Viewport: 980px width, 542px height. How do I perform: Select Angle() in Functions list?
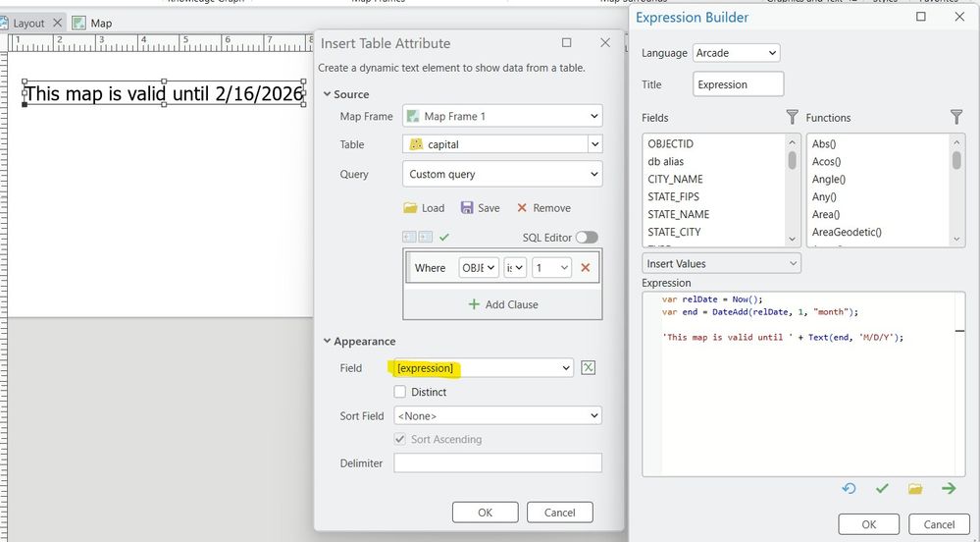tap(829, 179)
